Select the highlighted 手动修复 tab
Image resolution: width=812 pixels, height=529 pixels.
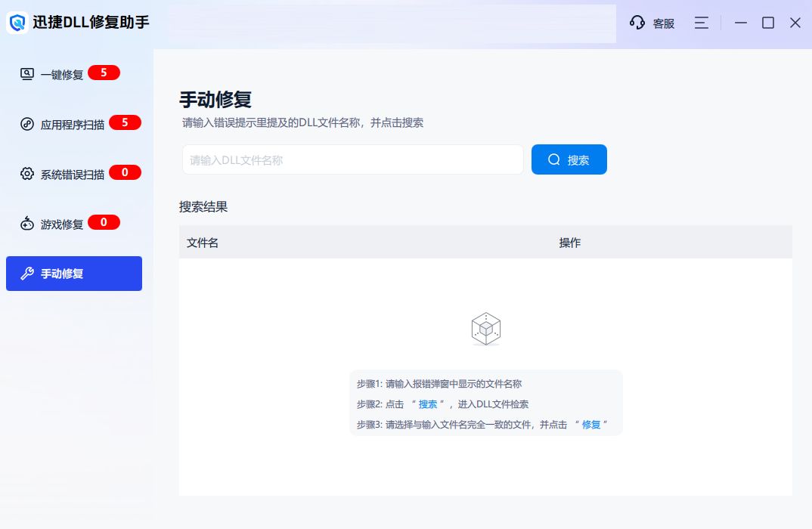pos(74,274)
